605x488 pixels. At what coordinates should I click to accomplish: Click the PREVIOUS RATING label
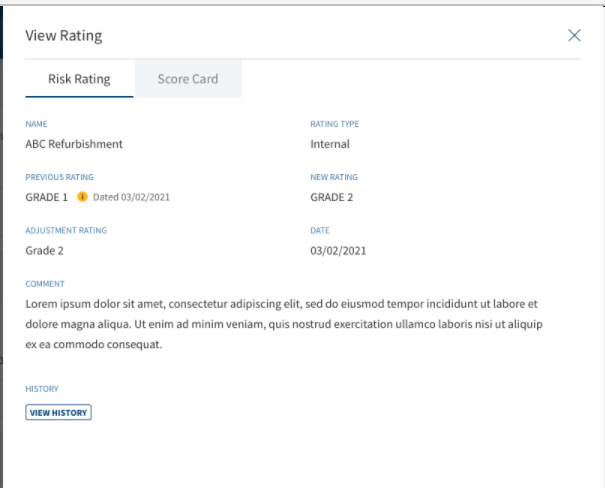(59, 177)
